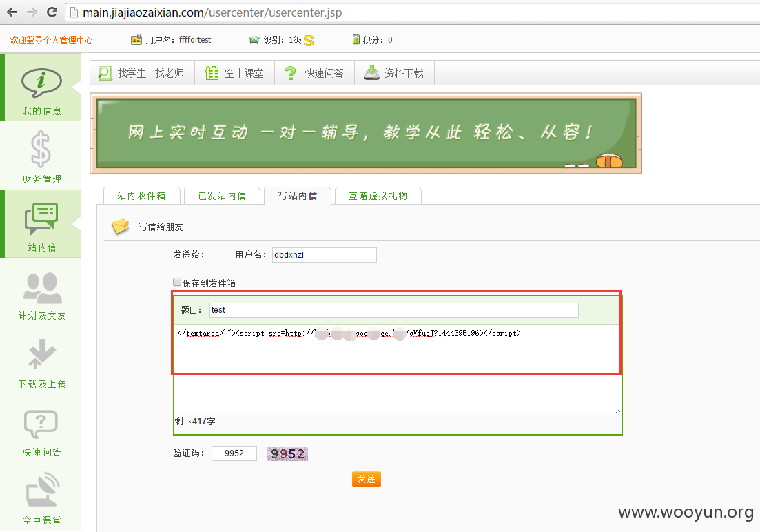
Task: Click the textarea resize handle
Action: 617,411
